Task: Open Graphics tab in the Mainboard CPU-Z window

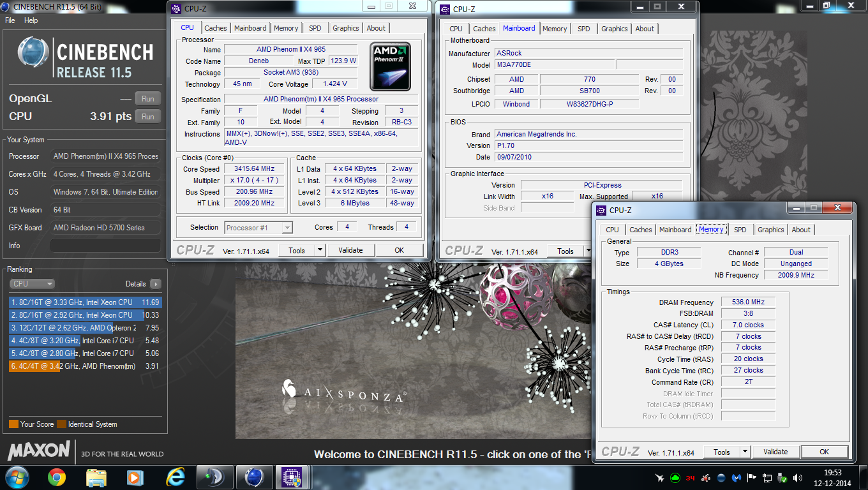Action: click(615, 29)
